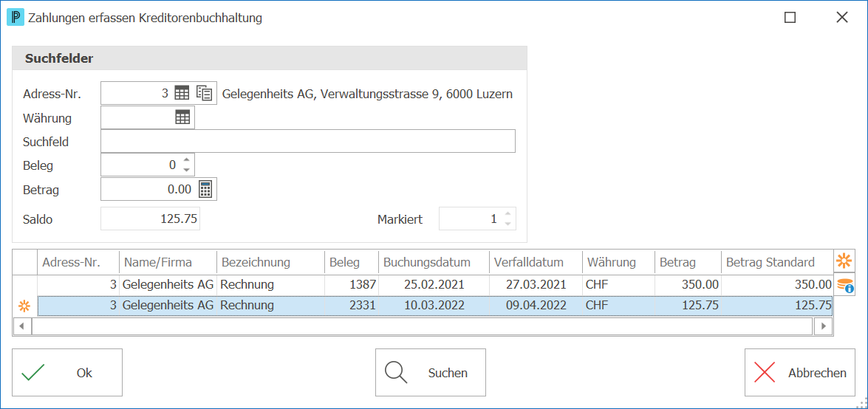Click the application logo in the title bar

coord(15,18)
